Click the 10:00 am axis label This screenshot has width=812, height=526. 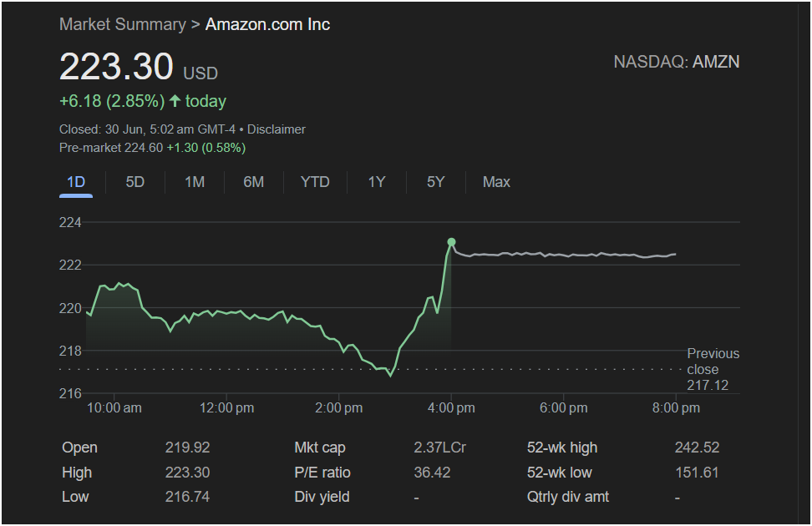pos(114,408)
